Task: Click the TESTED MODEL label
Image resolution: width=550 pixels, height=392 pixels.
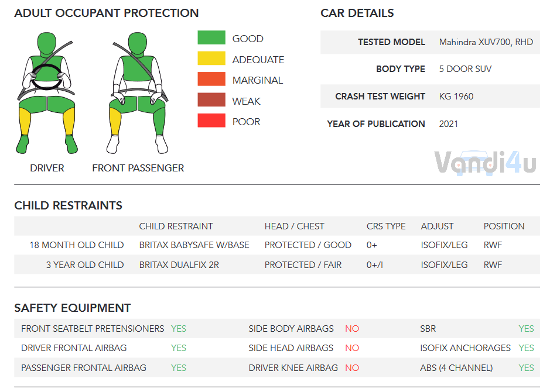Action: (391, 42)
